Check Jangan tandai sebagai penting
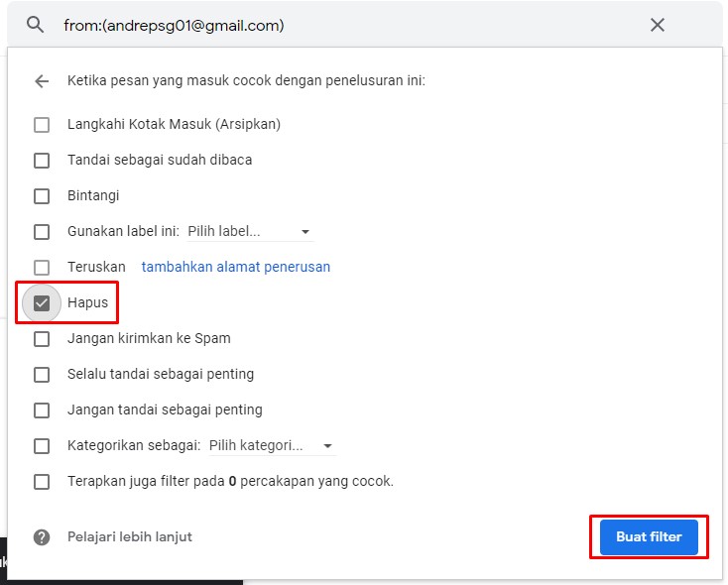This screenshot has height=585, width=728. tap(42, 410)
